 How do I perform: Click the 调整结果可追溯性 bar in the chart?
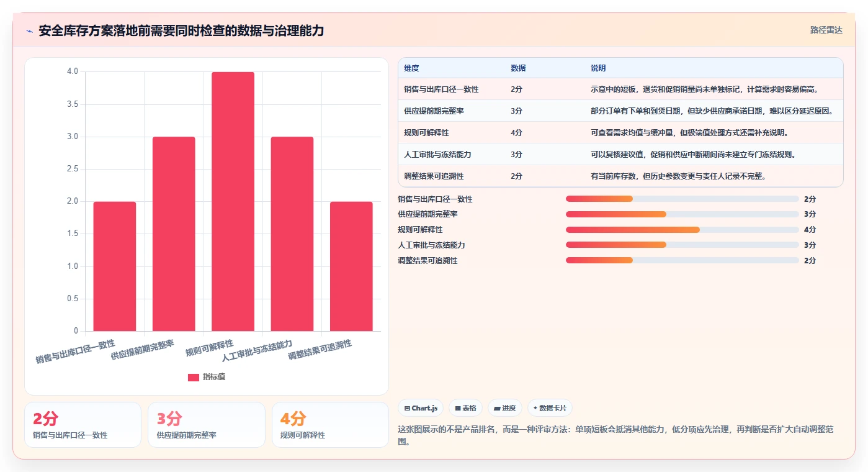click(x=351, y=266)
